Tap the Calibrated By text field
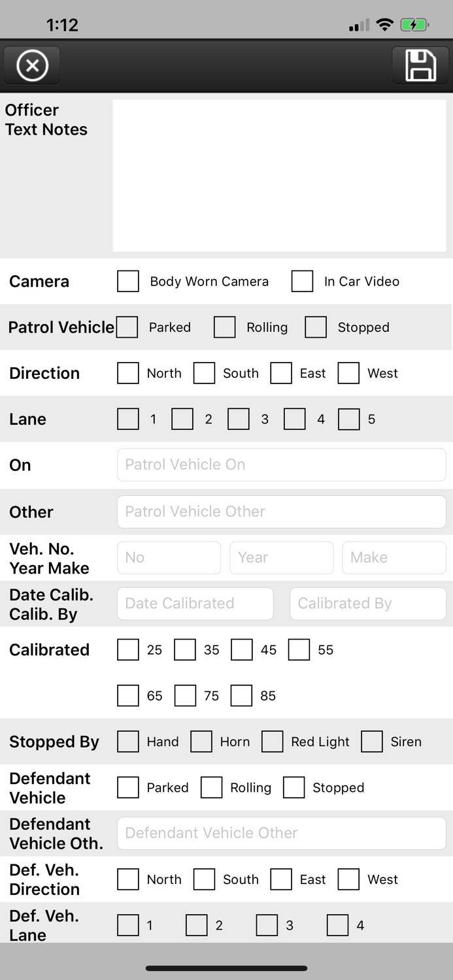The image size is (453, 980). coord(367,604)
